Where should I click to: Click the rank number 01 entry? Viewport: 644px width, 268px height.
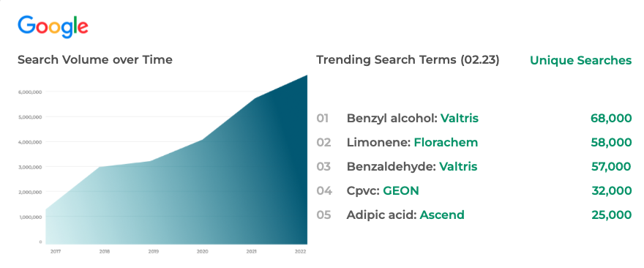[x=323, y=119]
